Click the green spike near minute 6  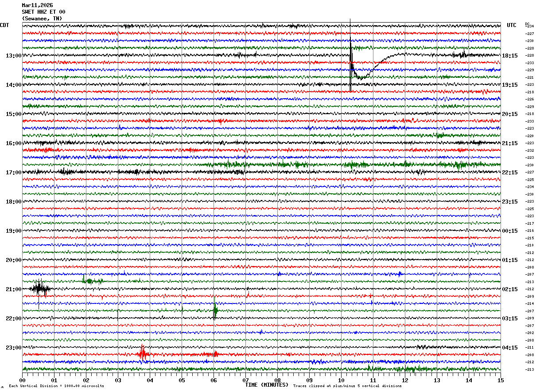(215, 311)
